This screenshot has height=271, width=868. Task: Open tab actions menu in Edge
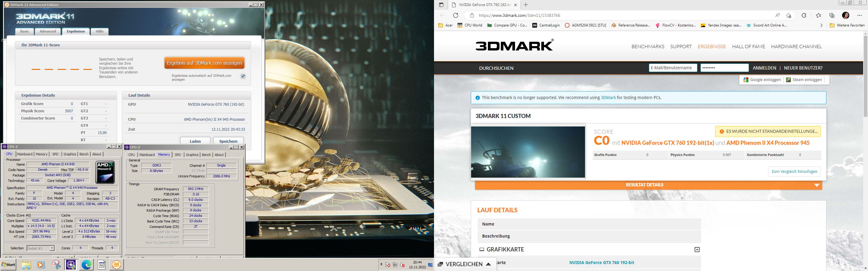click(441, 5)
